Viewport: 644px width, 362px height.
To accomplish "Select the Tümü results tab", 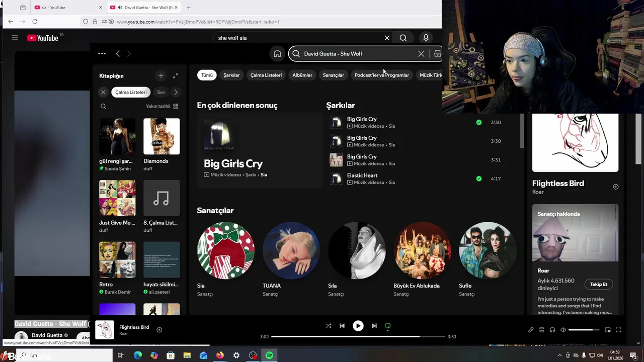I will (x=207, y=75).
